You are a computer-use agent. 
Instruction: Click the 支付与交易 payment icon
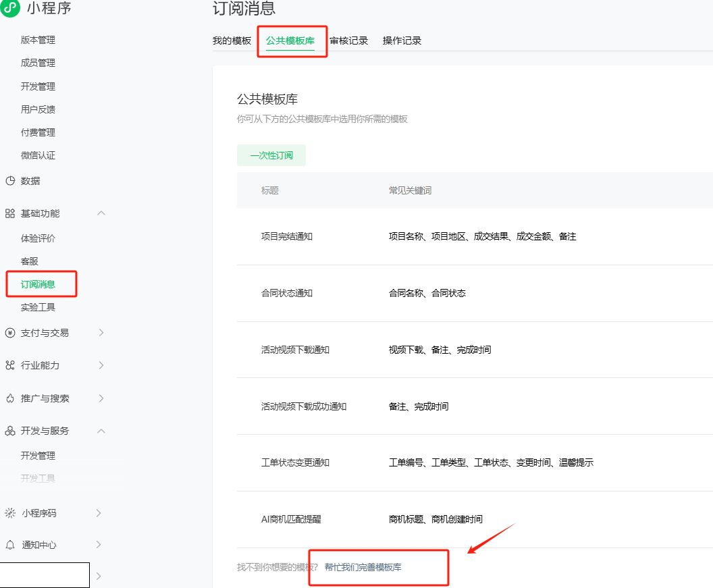pyautogui.click(x=10, y=332)
